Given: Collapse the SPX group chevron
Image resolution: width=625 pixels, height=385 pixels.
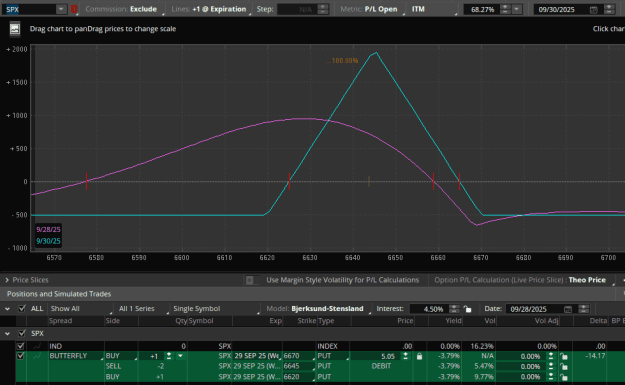Looking at the screenshot, I should point(8,334).
